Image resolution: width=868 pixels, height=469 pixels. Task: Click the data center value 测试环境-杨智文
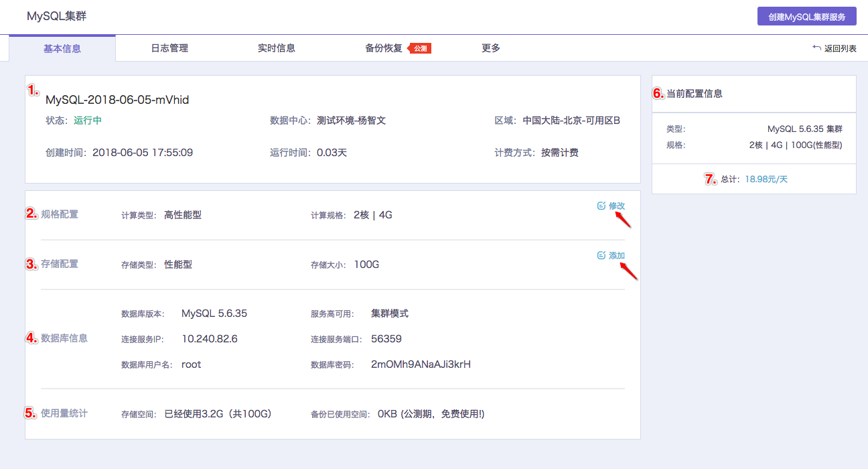tap(351, 121)
